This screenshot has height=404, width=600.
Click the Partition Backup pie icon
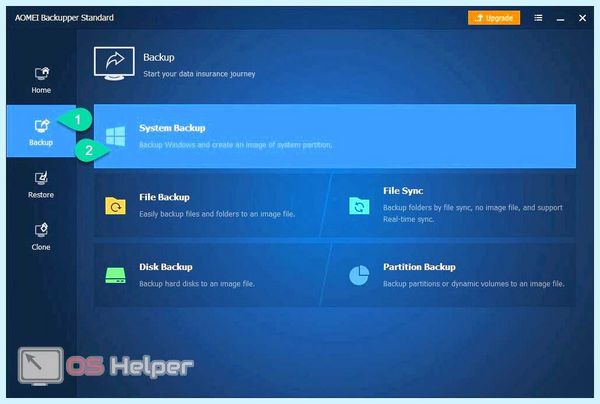pos(359,275)
